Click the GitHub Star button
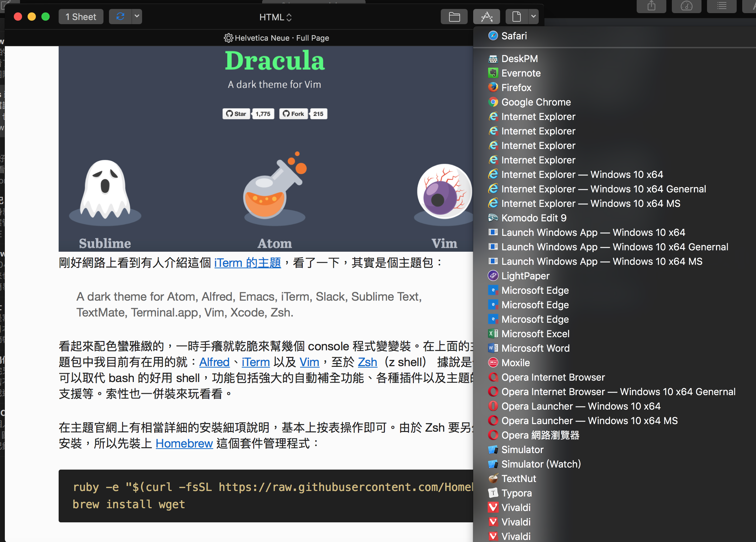 point(236,114)
